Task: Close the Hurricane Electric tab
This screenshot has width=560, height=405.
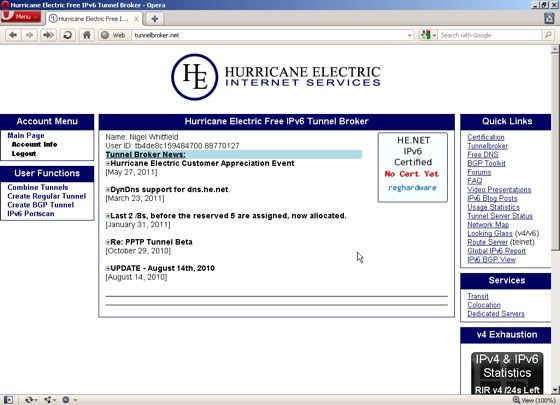Action: (x=136, y=19)
